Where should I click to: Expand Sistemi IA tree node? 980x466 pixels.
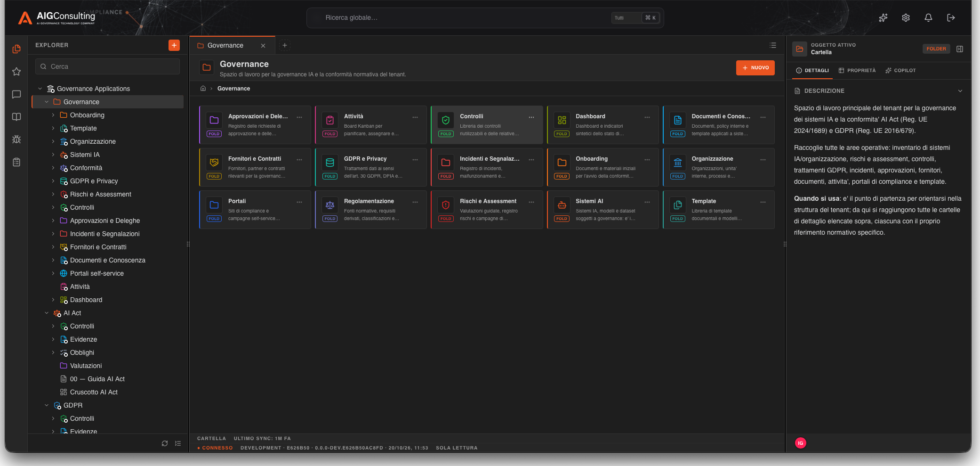click(53, 155)
